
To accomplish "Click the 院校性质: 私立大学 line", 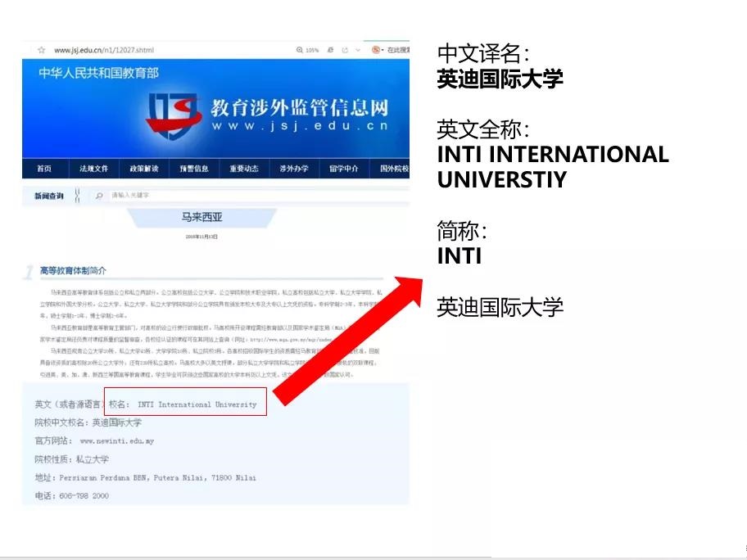I will click(x=71, y=459).
